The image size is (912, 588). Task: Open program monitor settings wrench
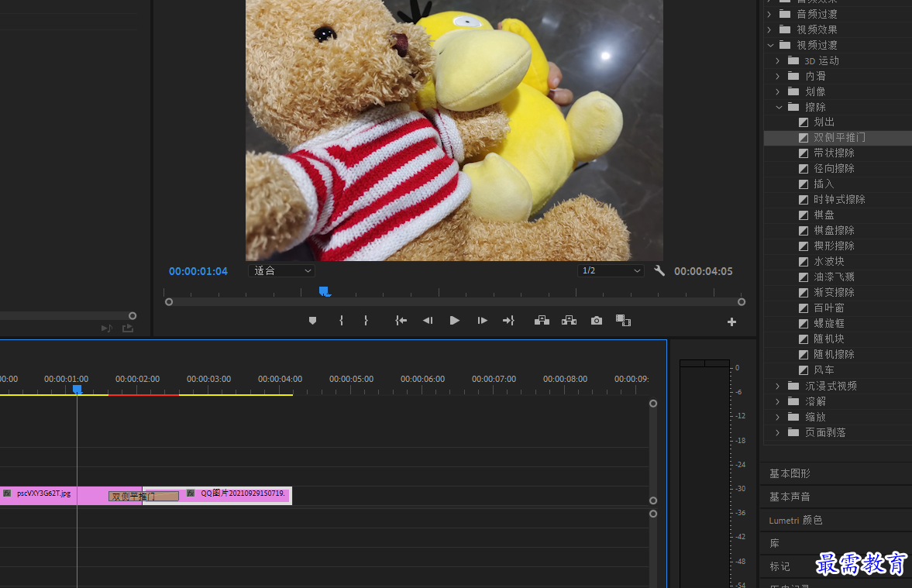[x=659, y=270]
